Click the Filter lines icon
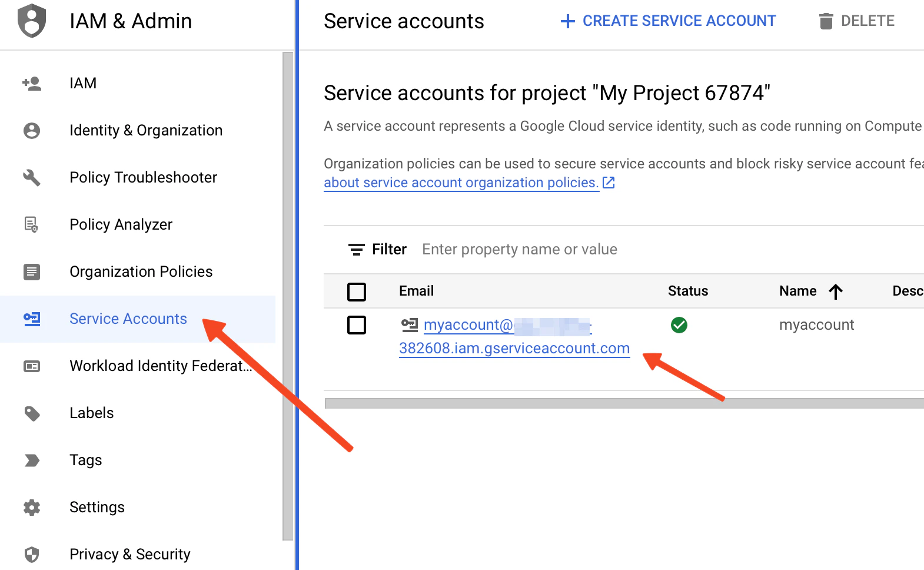This screenshot has height=570, width=924. tap(356, 250)
